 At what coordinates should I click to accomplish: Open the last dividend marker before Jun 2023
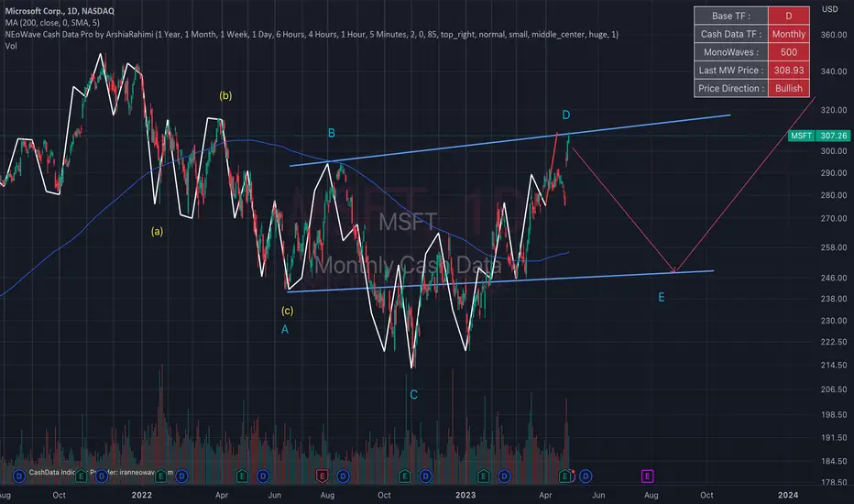(x=586, y=477)
